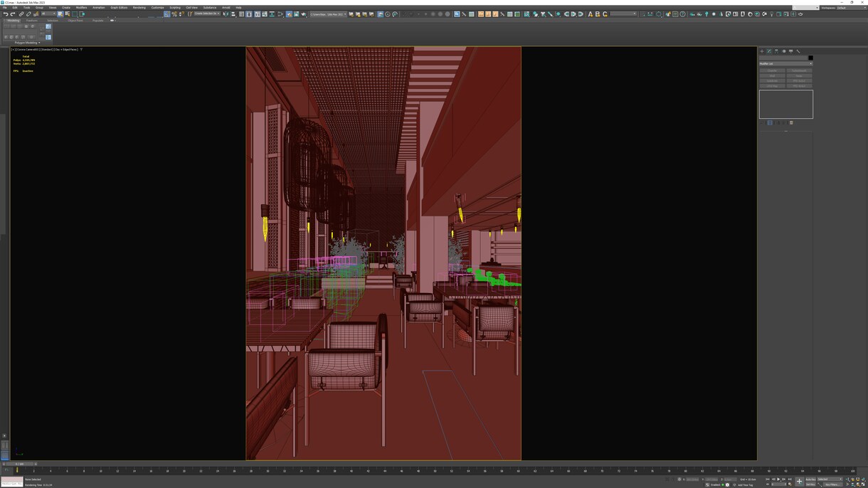
Task: Open the Rendering menu
Action: coord(139,8)
